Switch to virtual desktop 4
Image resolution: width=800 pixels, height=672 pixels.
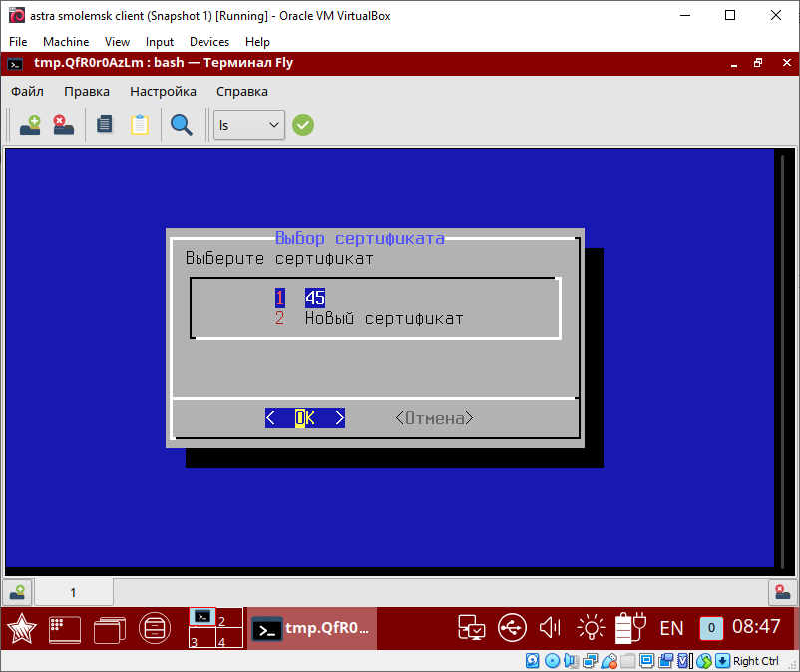tap(229, 638)
